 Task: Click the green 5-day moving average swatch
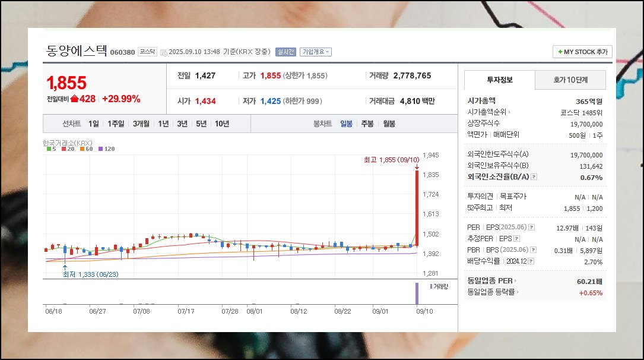coord(49,149)
